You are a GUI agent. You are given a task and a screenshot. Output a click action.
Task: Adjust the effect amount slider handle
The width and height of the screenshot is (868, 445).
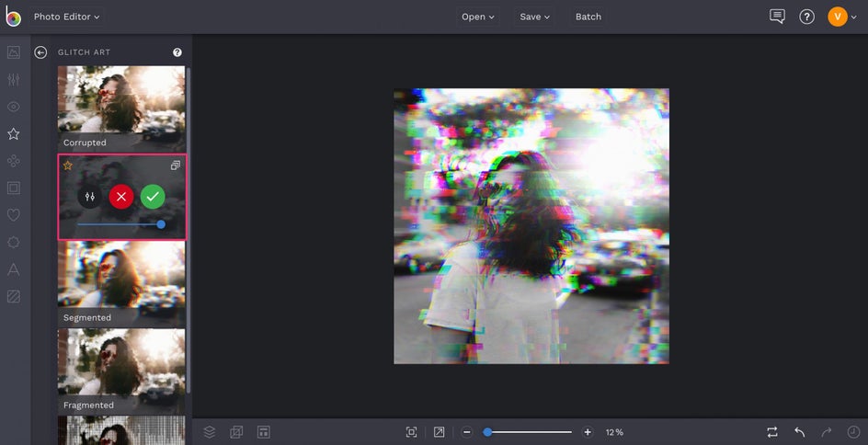[x=161, y=224]
